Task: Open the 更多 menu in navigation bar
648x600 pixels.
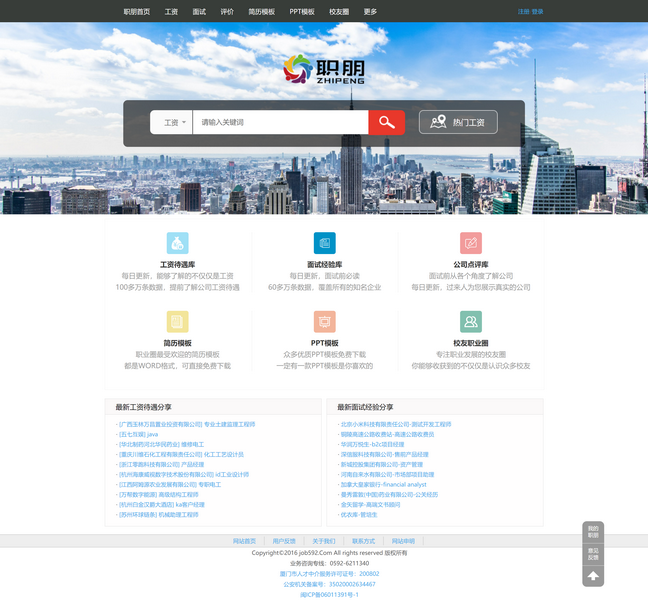Action: (370, 12)
